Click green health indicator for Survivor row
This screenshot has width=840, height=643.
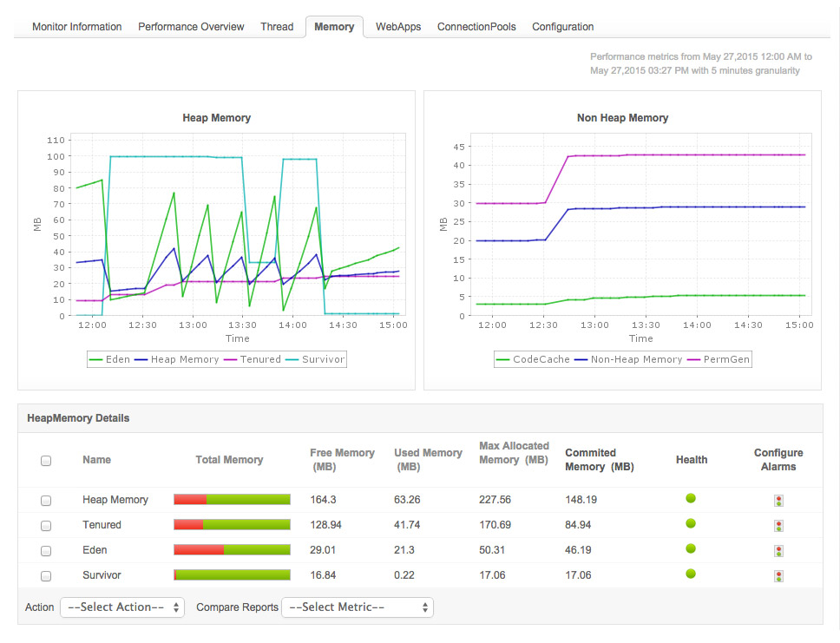click(x=691, y=574)
